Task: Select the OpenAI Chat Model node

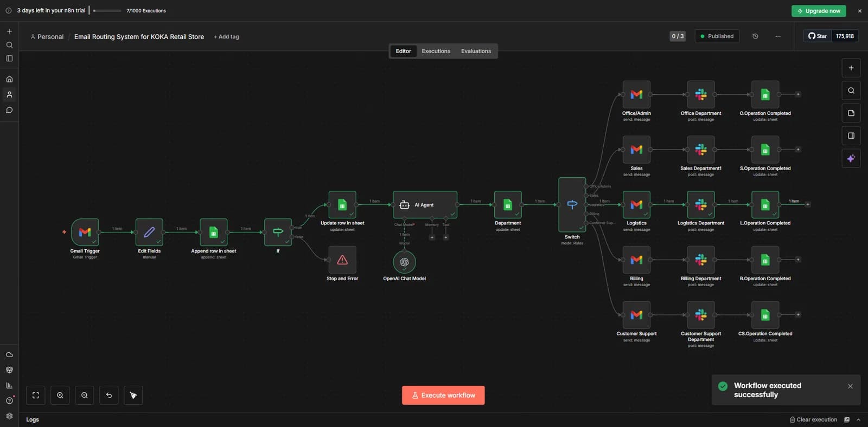Action: [404, 262]
